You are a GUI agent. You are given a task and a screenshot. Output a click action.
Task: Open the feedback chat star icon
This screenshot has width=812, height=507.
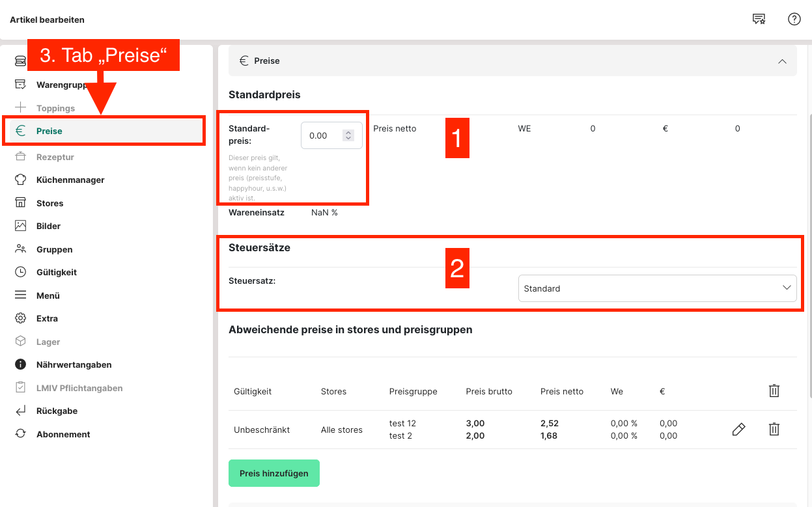759,19
